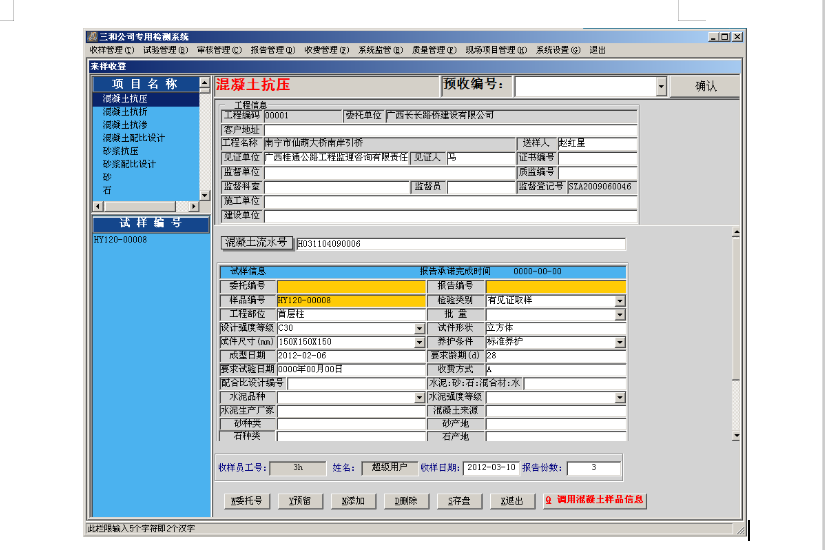This screenshot has height=550, width=825.
Task: Open the 收费管理 menu
Action: pos(327,50)
